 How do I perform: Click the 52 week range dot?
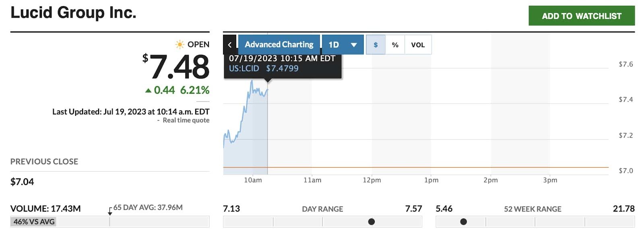(464, 222)
